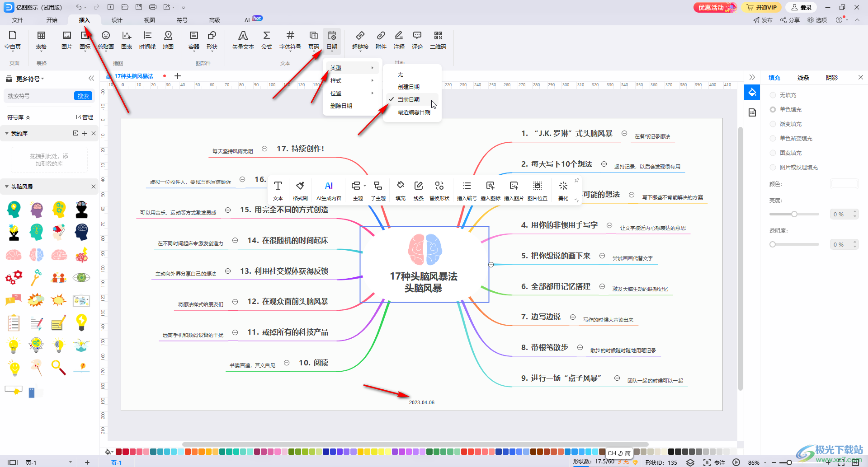Insert a table (表格)
Image resolution: width=868 pixels, height=467 pixels.
coord(41,40)
